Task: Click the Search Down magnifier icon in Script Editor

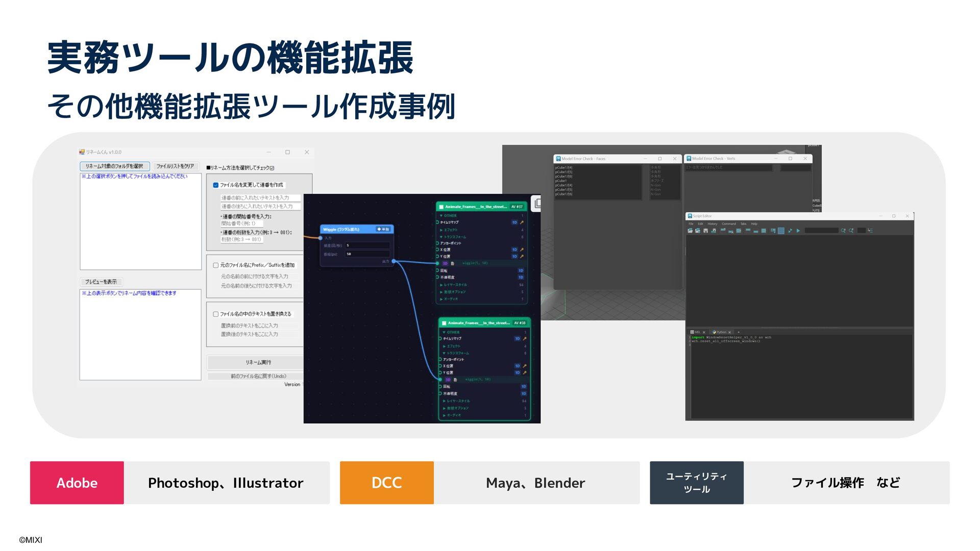Action: click(843, 231)
